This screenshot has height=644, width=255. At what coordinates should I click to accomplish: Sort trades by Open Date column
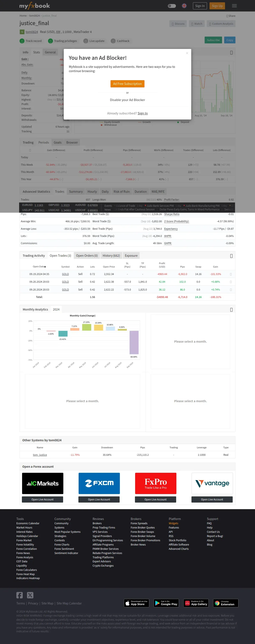pos(39,267)
